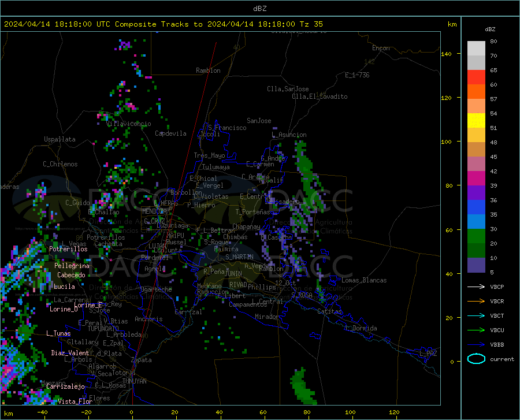The height and width of the screenshot is (420, 520).
Task: Click the 'Uspallata' map label
Action: [x=60, y=139]
